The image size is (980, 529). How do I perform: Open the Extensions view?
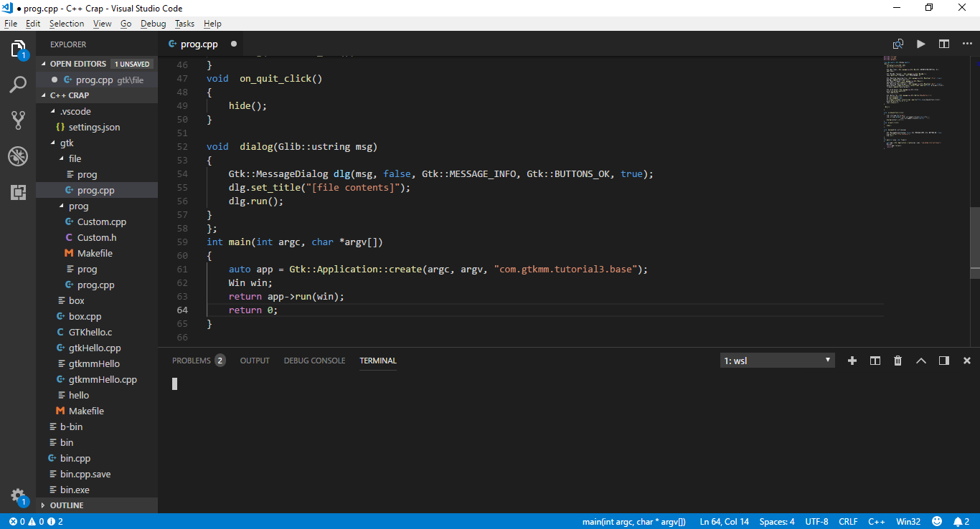[17, 192]
